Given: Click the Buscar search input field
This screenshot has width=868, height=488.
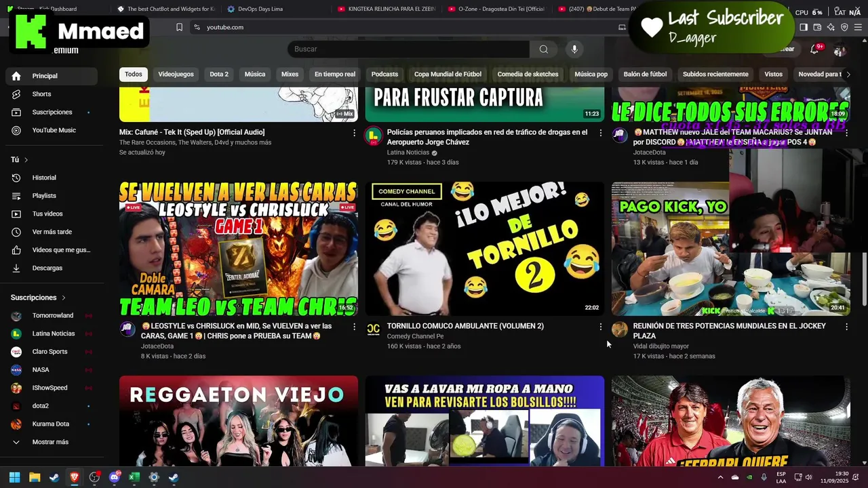Looking at the screenshot, I should (x=408, y=49).
